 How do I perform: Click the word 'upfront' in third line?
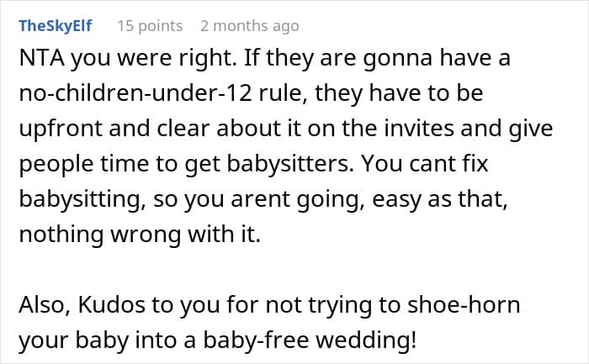[x=60, y=129]
